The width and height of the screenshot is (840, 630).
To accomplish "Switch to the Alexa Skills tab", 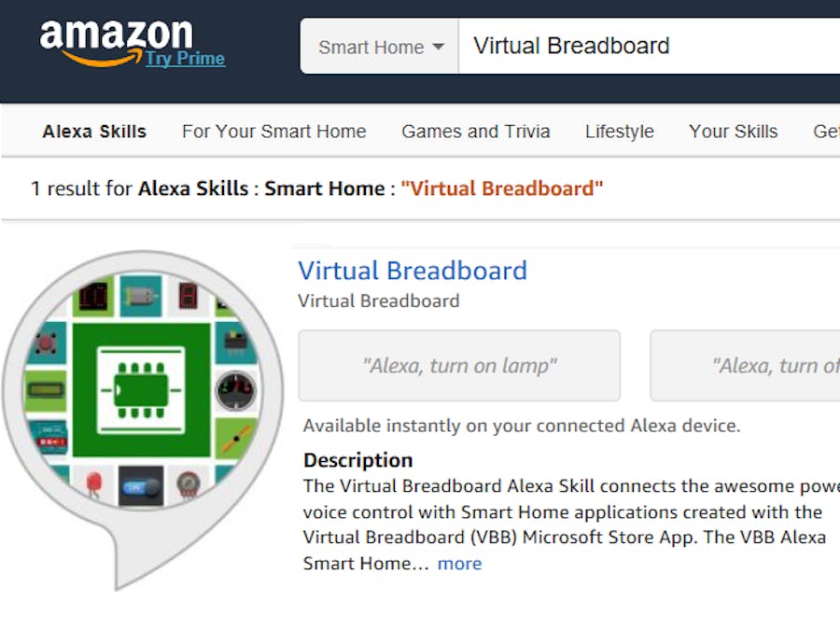I will [x=93, y=132].
